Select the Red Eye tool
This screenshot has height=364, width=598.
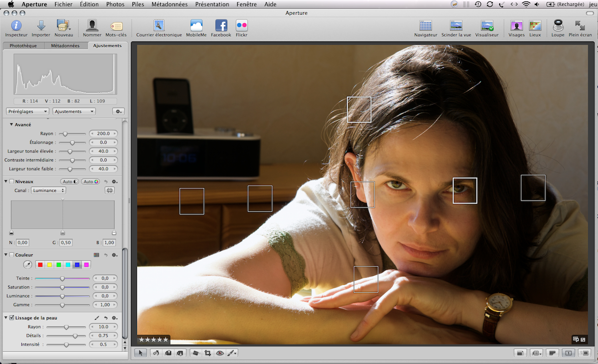click(x=220, y=353)
